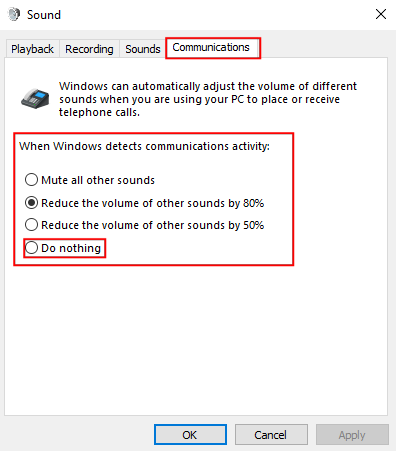Click the telephone icon beside the description
Screen dimensions: 396x451
click(x=35, y=99)
